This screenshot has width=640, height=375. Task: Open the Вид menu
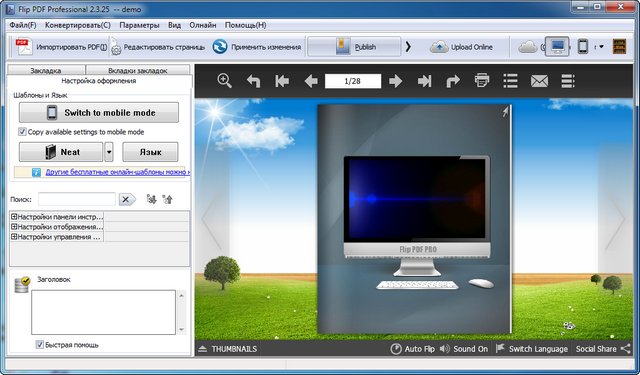tap(174, 25)
